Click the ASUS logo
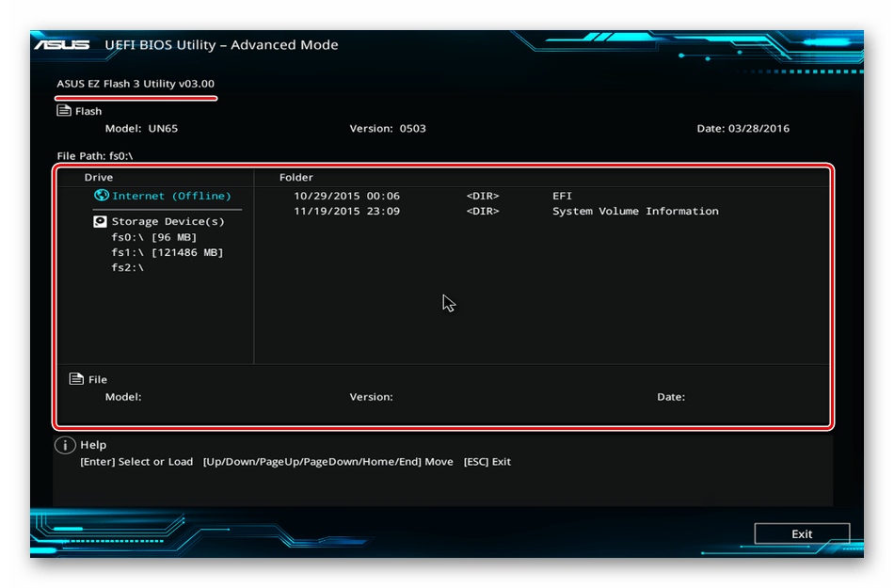Image resolution: width=894 pixels, height=588 pixels. coord(62,45)
